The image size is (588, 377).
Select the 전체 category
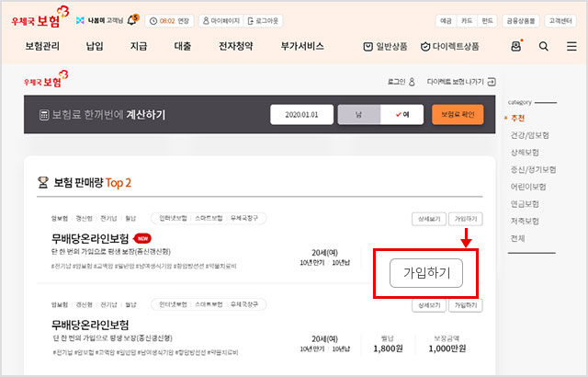pos(517,238)
